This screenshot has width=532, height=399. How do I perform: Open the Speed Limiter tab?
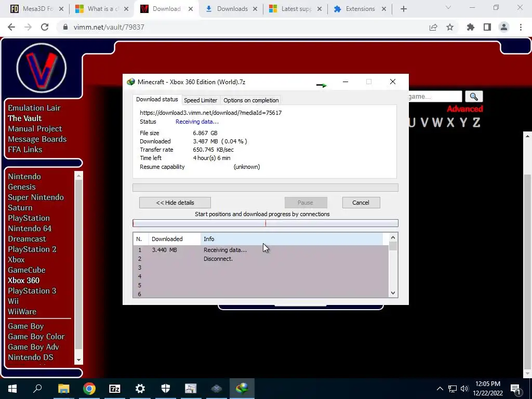click(x=200, y=100)
